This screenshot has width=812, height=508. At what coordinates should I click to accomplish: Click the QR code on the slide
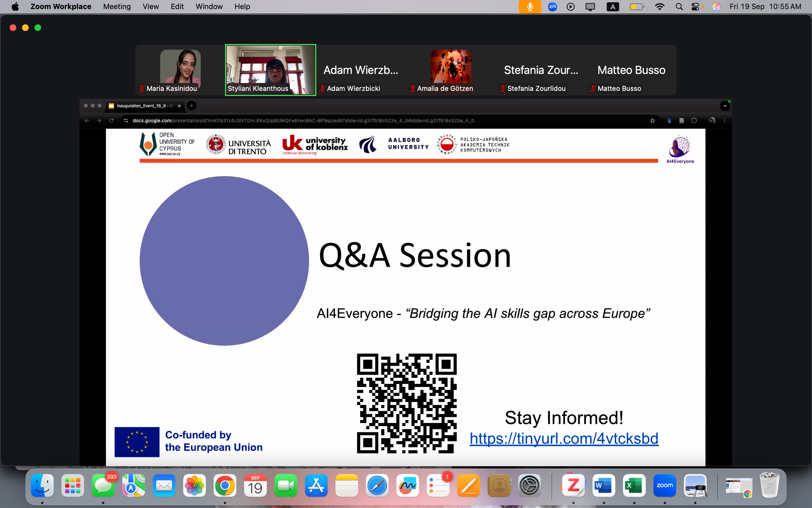point(407,403)
